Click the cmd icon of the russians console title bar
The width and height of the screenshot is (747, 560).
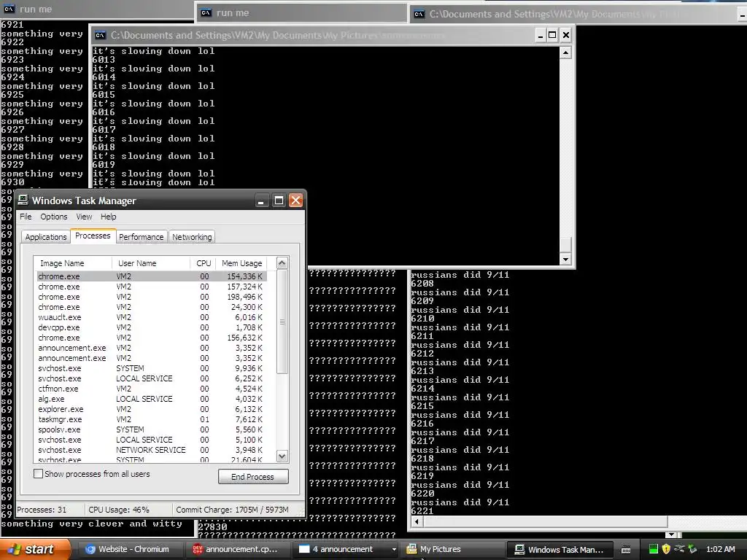coord(419,14)
